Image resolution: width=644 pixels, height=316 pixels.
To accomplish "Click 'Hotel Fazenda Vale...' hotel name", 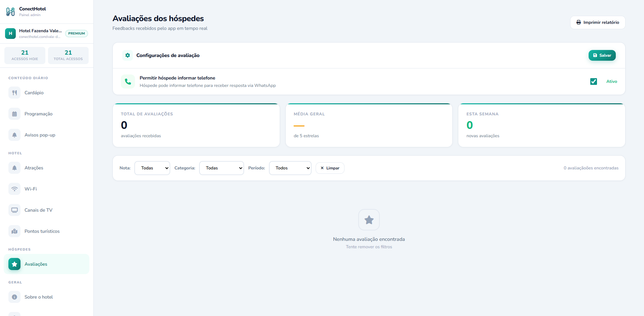I will [x=40, y=31].
